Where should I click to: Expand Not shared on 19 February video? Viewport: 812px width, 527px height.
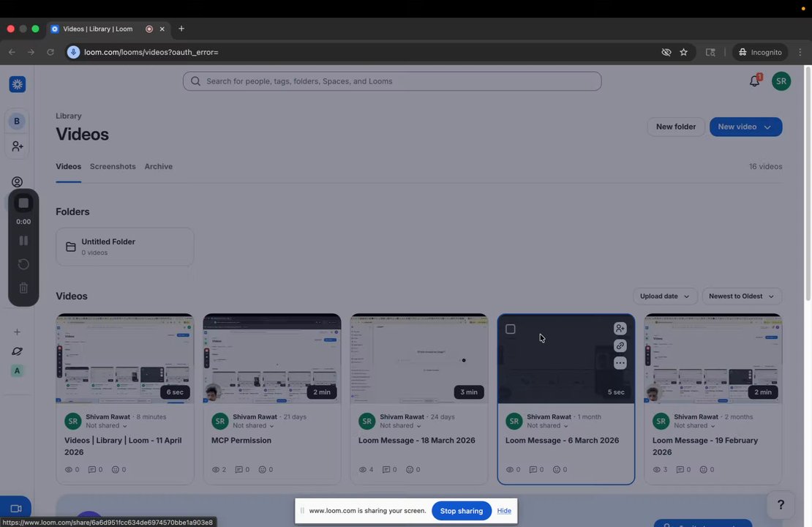tap(694, 425)
